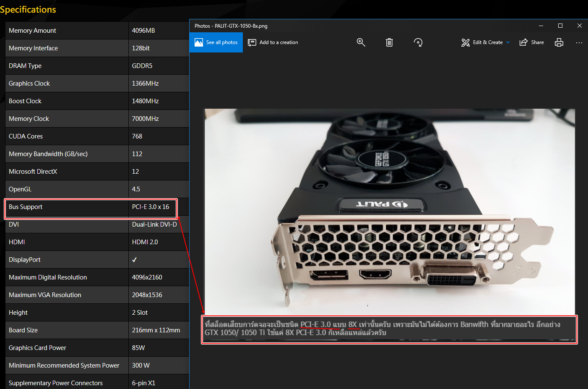This screenshot has height=389, width=588.
Task: Click the DisplayPort checkmark value
Action: tap(135, 260)
